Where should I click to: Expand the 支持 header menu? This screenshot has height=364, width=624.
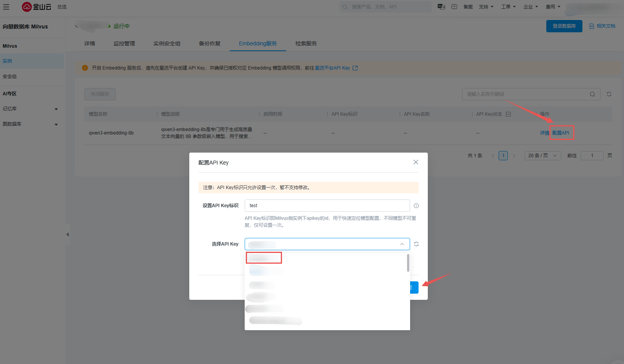tap(486, 7)
